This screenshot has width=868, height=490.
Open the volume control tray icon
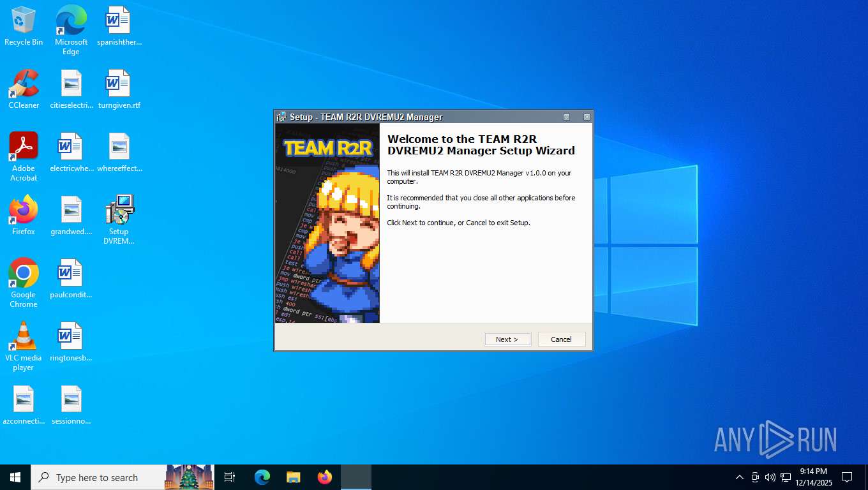tap(770, 477)
